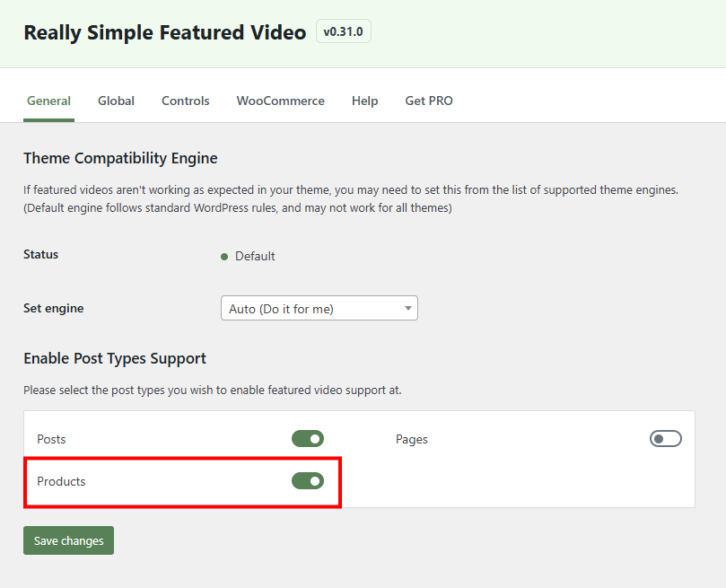Click the green Default status indicator dot

(224, 256)
